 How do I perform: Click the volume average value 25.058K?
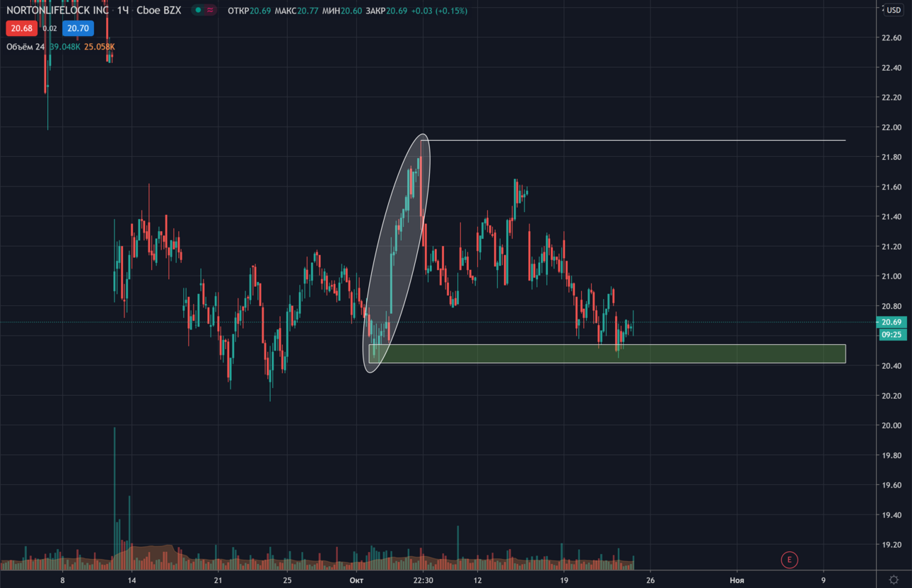coord(99,47)
